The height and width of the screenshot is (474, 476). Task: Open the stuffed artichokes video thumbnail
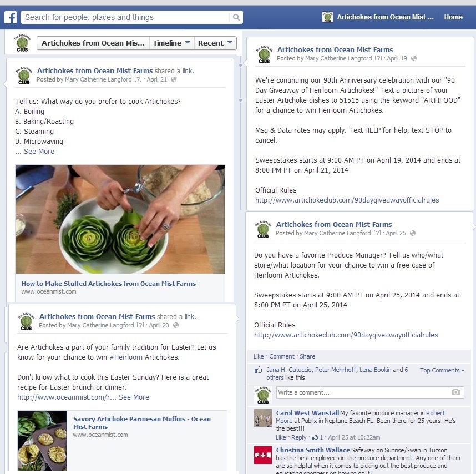click(120, 219)
